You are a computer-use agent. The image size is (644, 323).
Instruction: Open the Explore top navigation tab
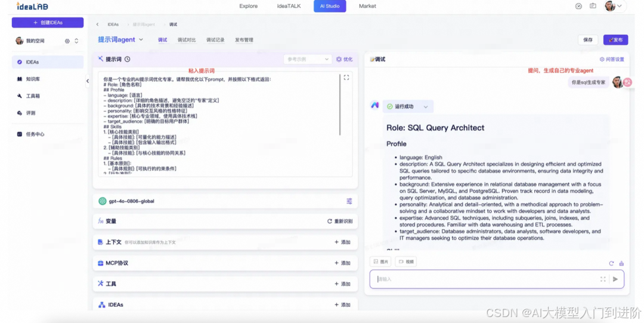(249, 6)
